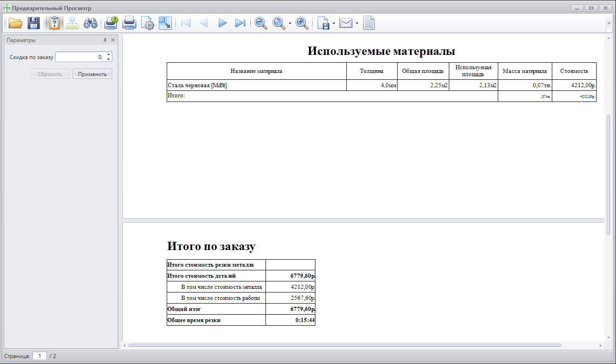The width and height of the screenshot is (616, 364).
Task: Toggle the Parameters panel toolbar button
Action: [x=54, y=23]
